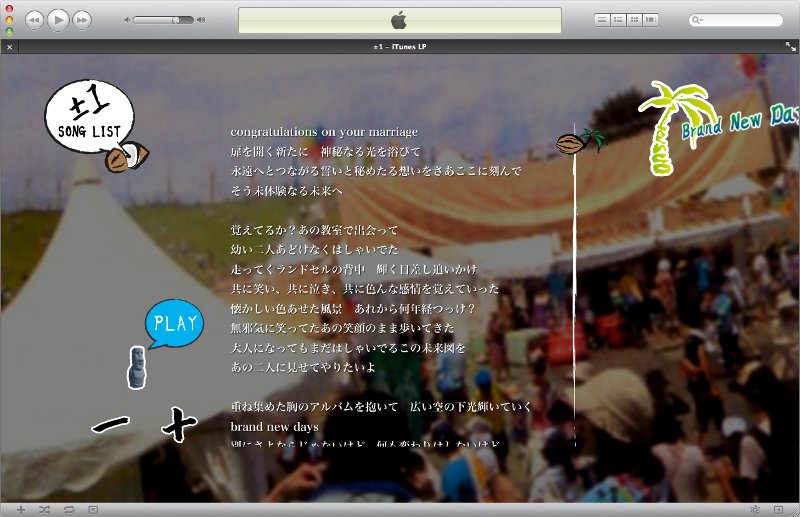Click the hand-drawn plus sign

pyautogui.click(x=178, y=424)
